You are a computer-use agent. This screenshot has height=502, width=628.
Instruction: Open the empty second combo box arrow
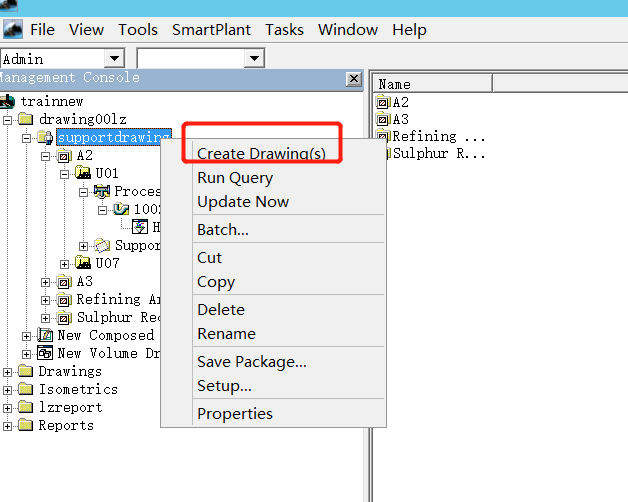point(254,58)
